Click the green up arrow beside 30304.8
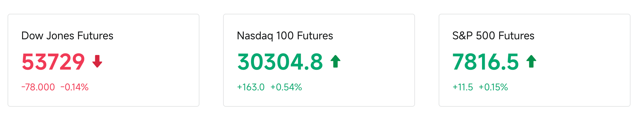Image resolution: width=644 pixels, height=127 pixels. pyautogui.click(x=335, y=61)
